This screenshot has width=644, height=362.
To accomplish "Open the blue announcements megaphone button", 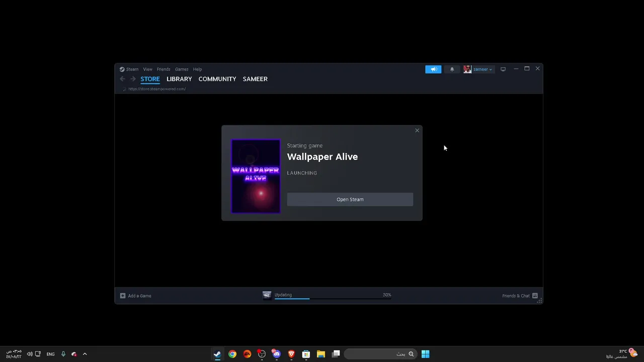I will pos(433,69).
